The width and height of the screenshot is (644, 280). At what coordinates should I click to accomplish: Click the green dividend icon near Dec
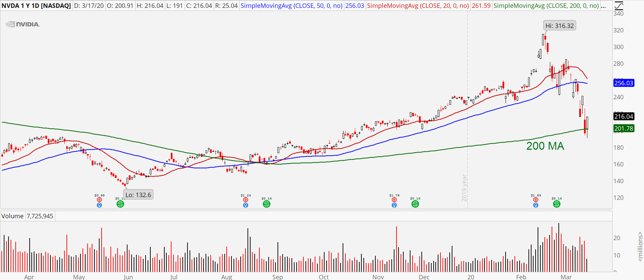tap(415, 204)
